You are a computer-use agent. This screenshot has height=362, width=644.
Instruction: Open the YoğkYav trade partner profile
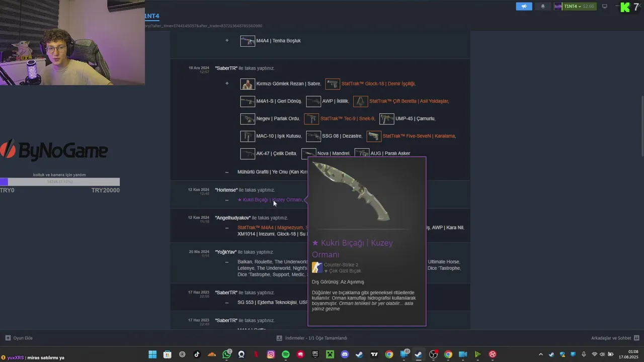click(x=225, y=252)
